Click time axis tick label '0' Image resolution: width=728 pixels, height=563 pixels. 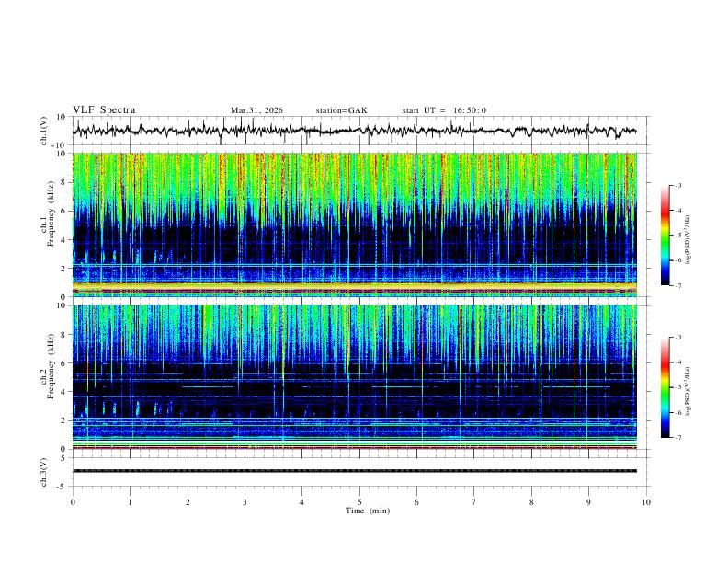point(73,502)
